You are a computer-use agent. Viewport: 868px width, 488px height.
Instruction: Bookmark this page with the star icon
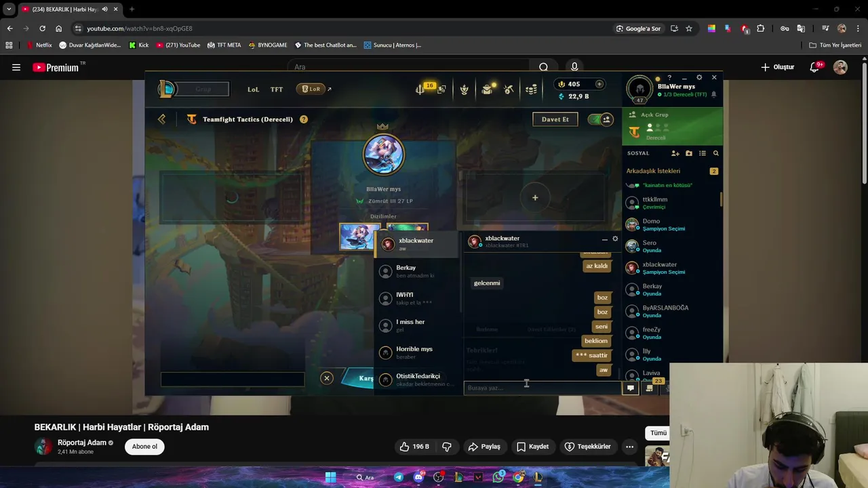(689, 28)
